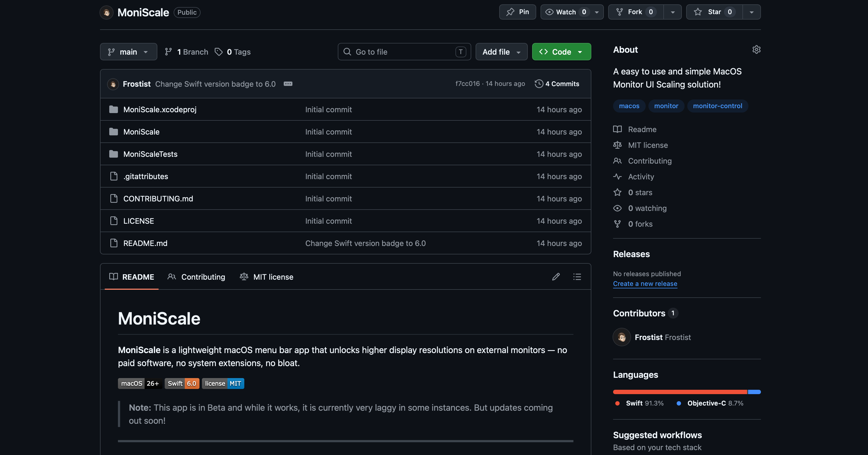This screenshot has width=868, height=455.
Task: Open the MoniScale.xcodeproj folder
Action: [x=160, y=110]
